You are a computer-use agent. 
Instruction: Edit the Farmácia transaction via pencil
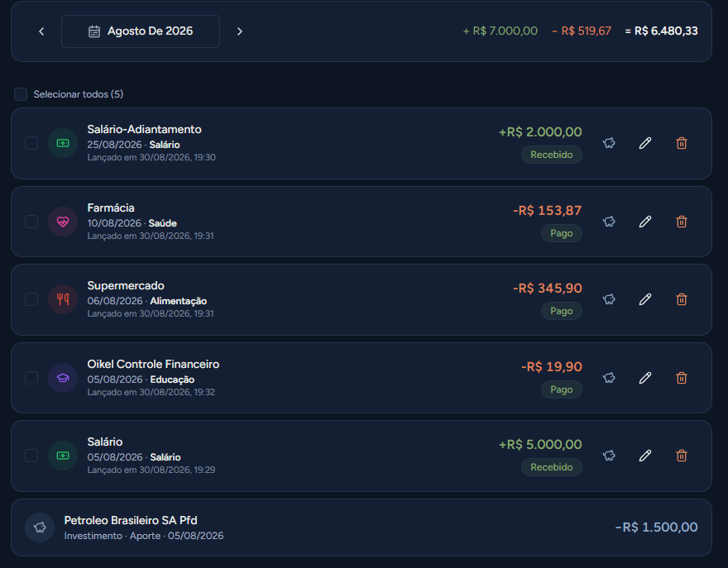[x=645, y=222]
